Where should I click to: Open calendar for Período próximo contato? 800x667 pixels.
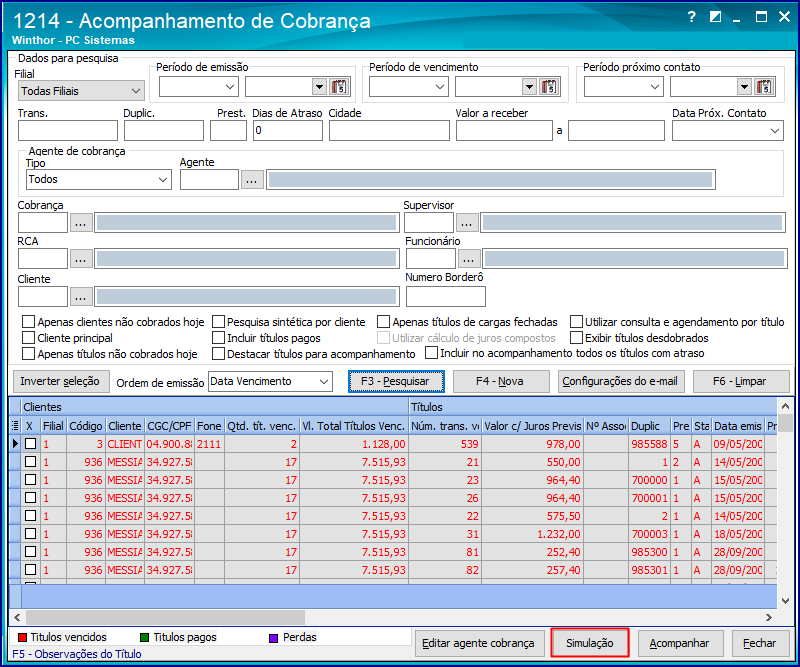[764, 87]
